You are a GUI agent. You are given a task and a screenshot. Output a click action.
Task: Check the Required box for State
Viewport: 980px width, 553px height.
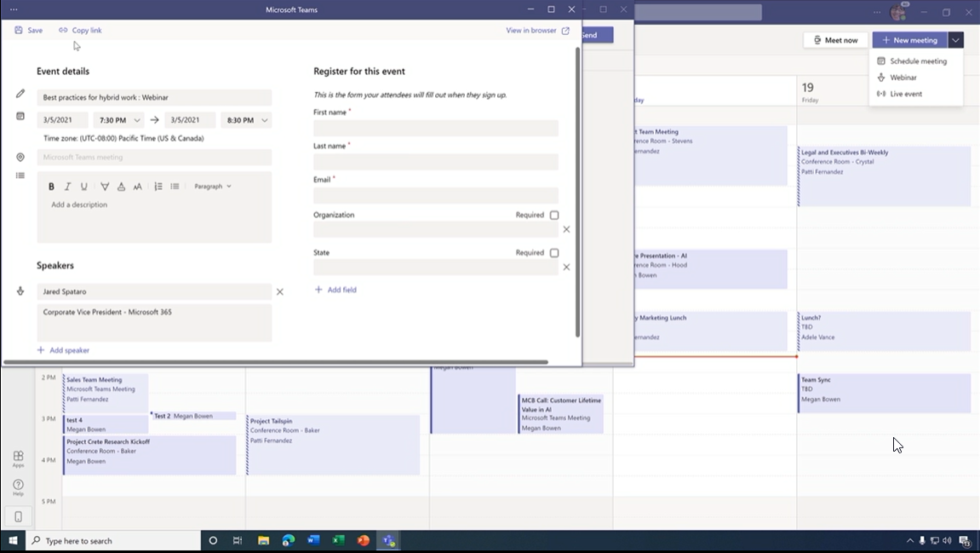pos(554,253)
